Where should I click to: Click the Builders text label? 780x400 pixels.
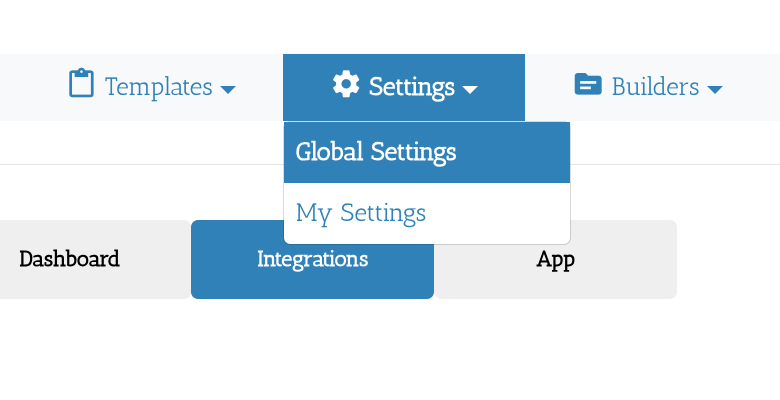click(x=655, y=87)
